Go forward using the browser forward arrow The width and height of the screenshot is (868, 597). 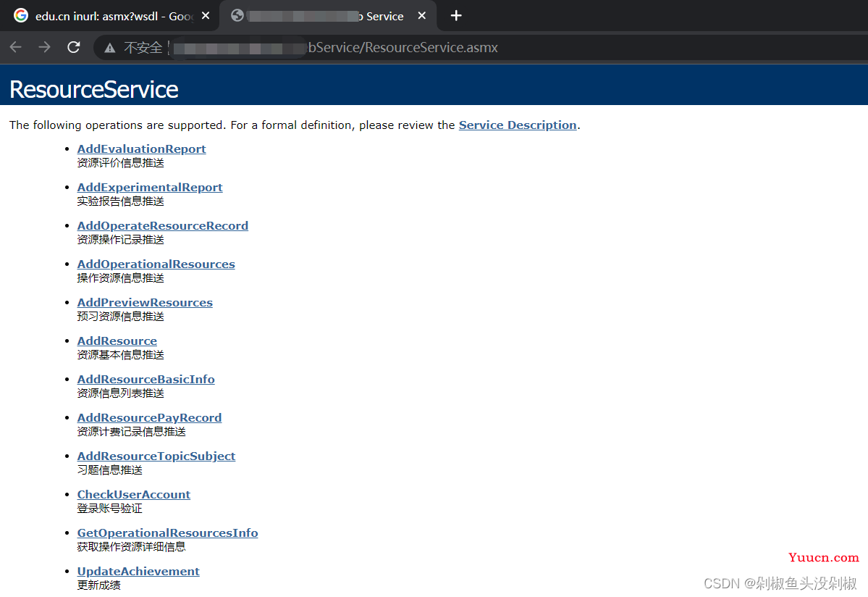pos(44,48)
